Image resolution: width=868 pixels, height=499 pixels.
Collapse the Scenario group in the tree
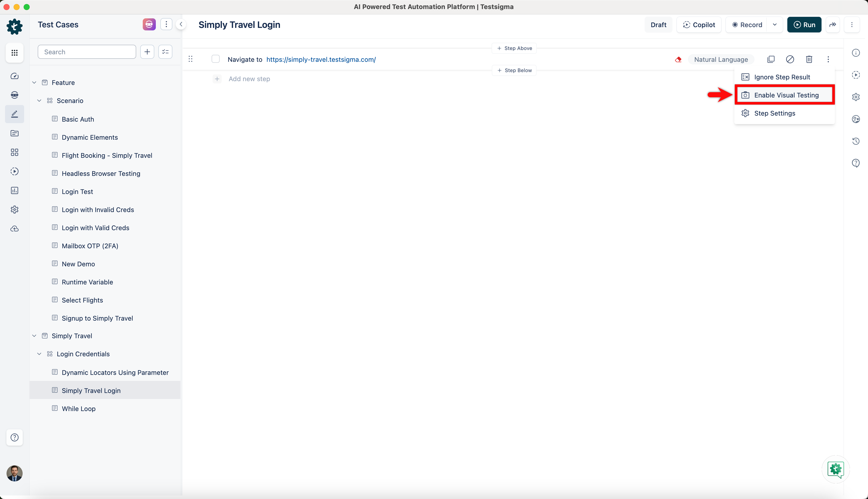[39, 101]
